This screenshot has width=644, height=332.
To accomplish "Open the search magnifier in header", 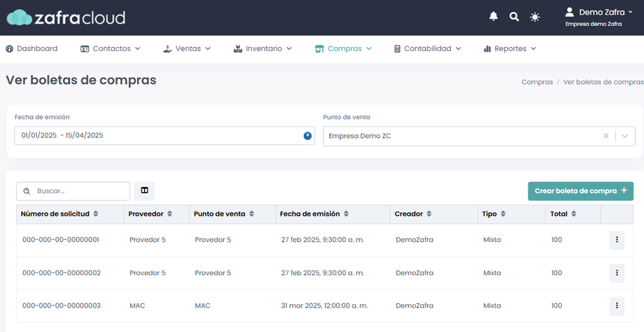I will coord(514,17).
